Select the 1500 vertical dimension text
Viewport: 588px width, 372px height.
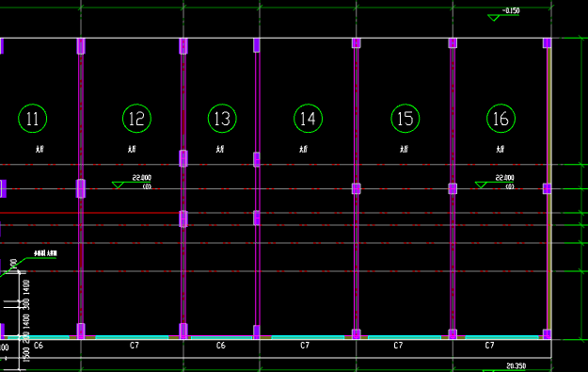coord(26,354)
